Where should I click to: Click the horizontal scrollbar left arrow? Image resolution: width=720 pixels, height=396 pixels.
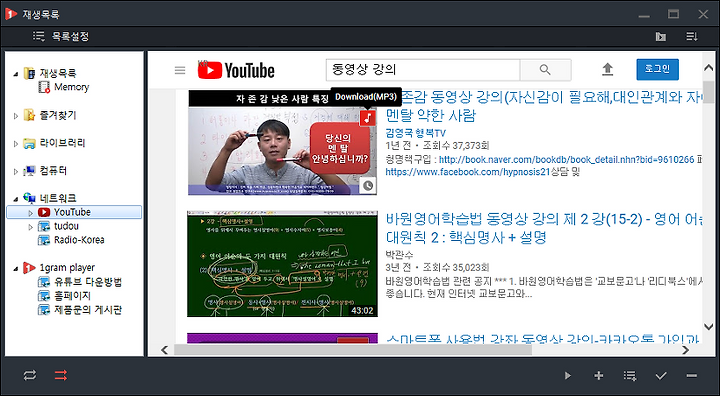point(164,350)
